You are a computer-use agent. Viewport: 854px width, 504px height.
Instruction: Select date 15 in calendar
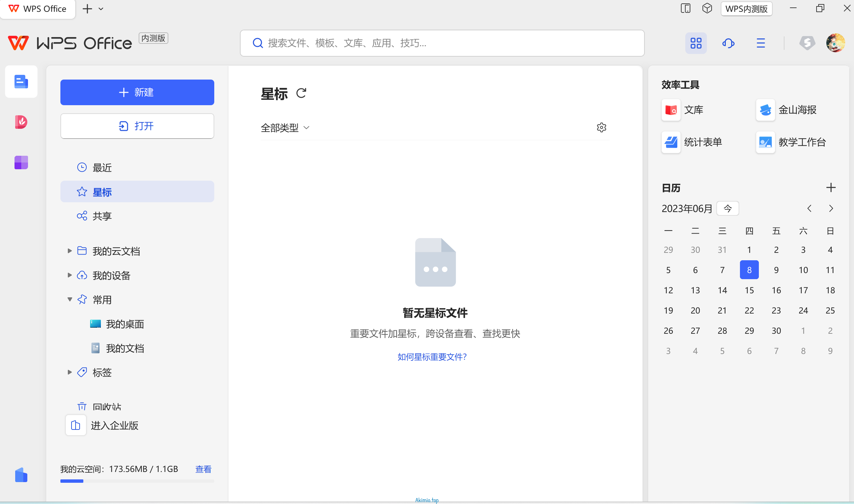749,290
